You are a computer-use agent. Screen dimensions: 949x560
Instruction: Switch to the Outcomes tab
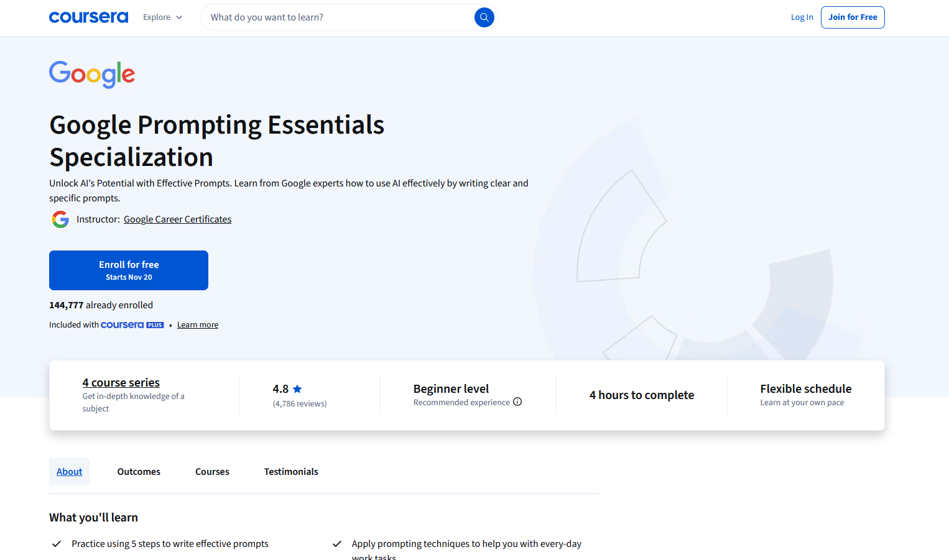pos(139,472)
